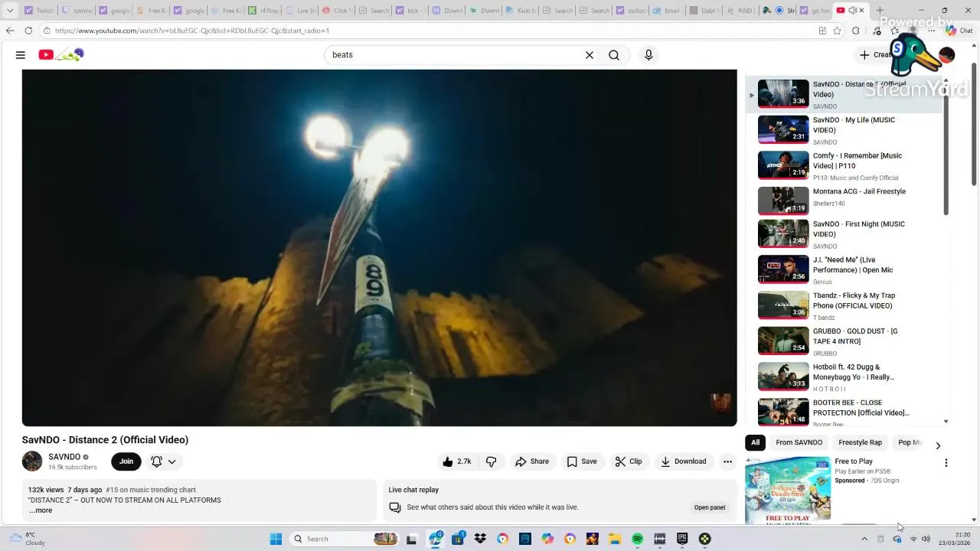
Task: Join the SAVNDO channel membership
Action: pos(126,461)
